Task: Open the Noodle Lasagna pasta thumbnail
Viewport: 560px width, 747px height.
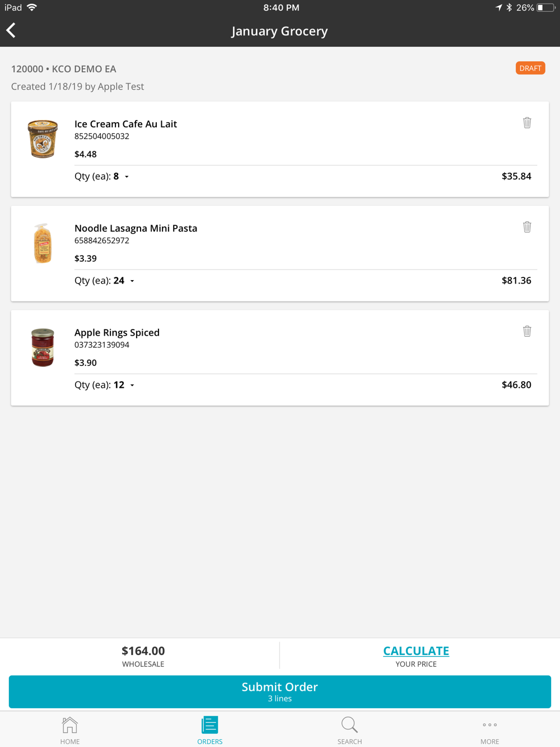Action: click(x=43, y=243)
